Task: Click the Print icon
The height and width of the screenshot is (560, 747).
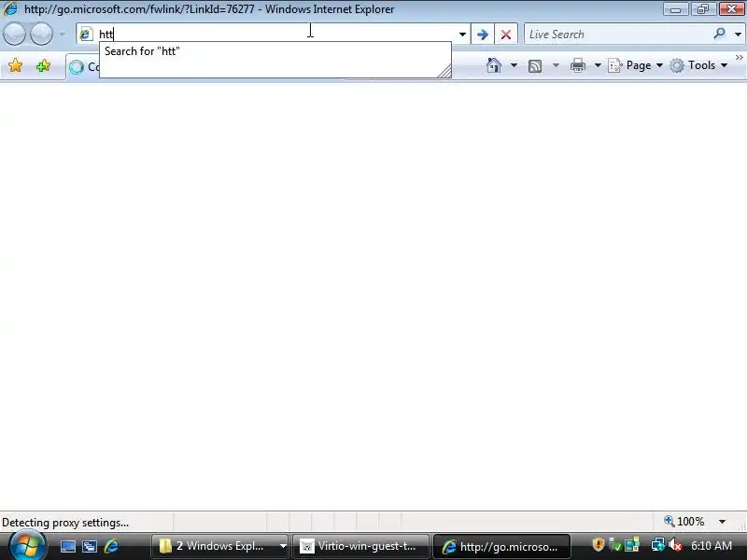Action: 578,65
